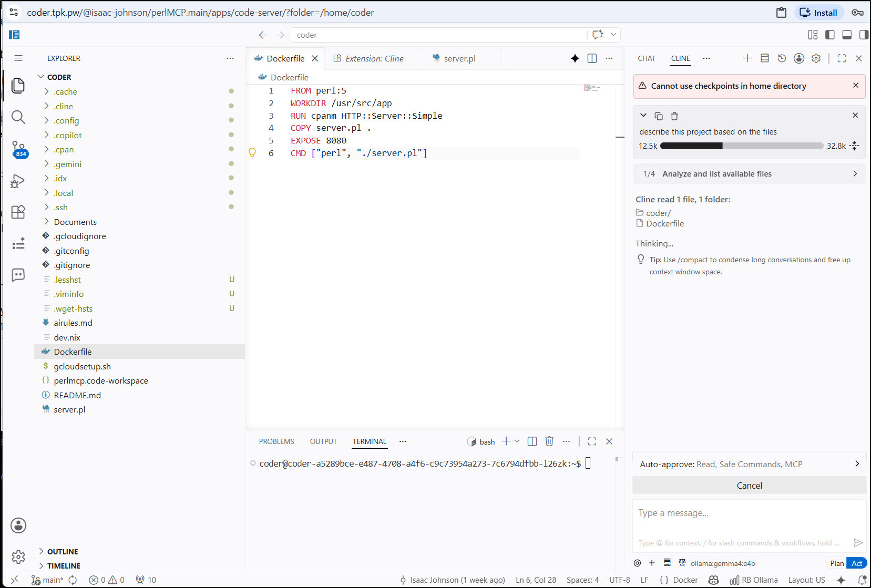
Task: Open the hamburger application menu
Action: [18, 58]
